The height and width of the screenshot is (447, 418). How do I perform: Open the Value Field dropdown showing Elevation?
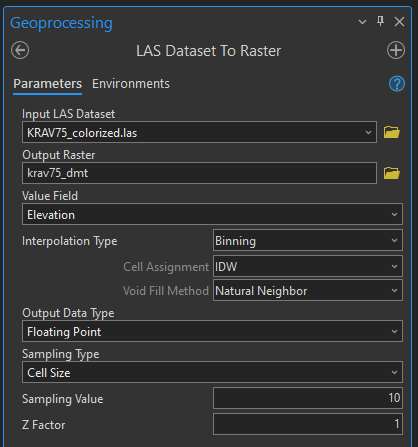pos(212,214)
